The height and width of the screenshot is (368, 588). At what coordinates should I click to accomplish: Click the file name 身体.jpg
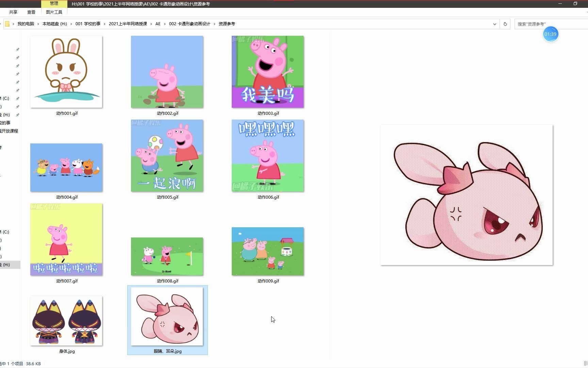67,351
